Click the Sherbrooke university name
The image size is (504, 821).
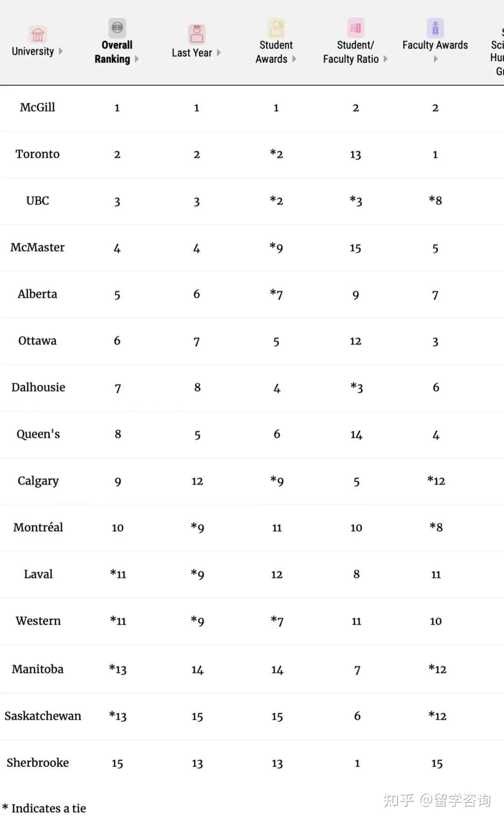click(x=38, y=763)
